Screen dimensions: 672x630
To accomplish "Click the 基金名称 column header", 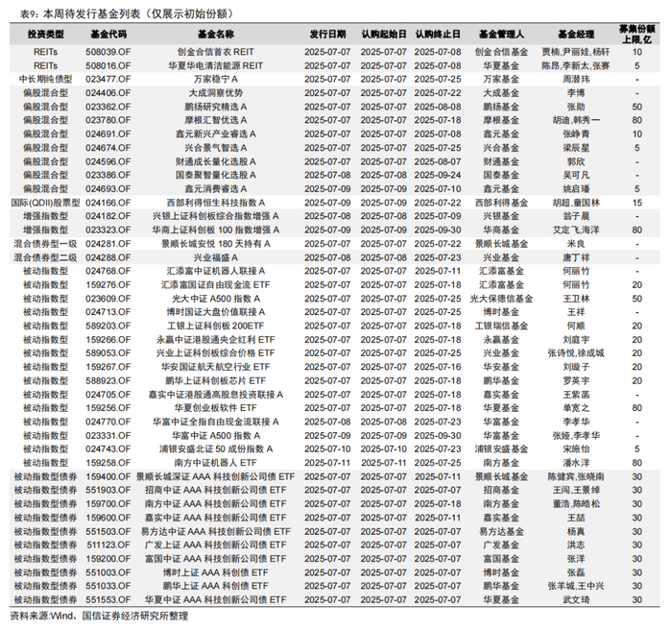I will pyautogui.click(x=216, y=34).
